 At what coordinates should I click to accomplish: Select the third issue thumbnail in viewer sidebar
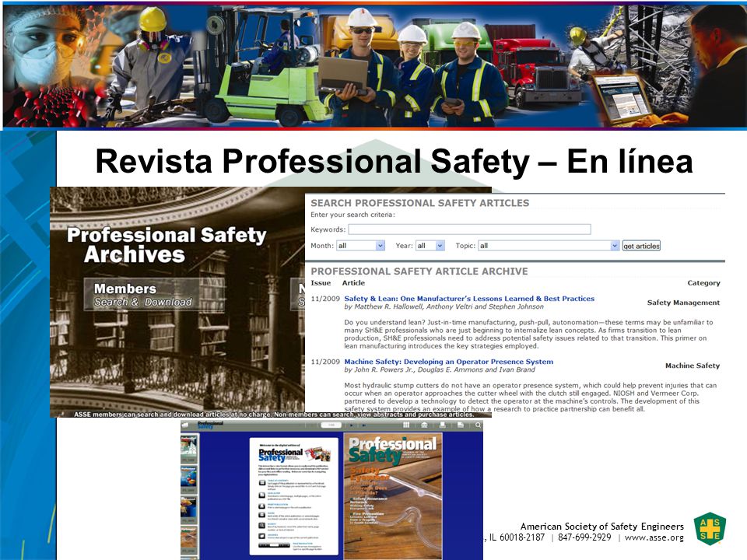(188, 510)
